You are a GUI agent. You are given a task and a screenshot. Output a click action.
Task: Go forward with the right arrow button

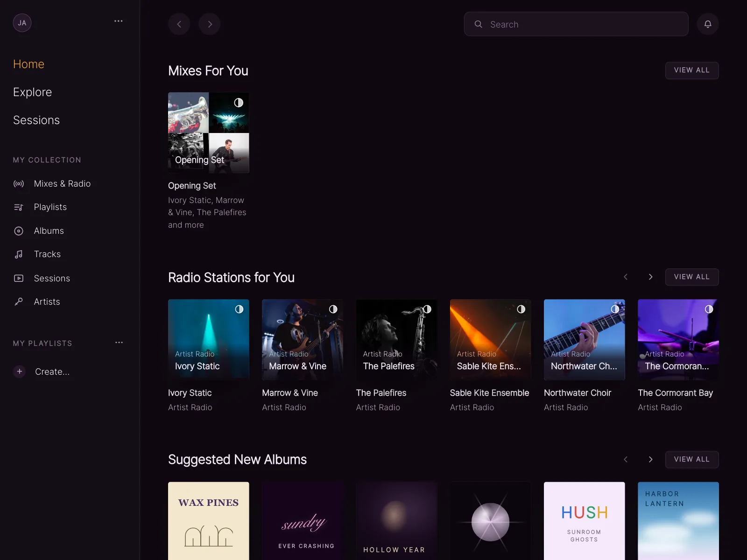pos(210,24)
